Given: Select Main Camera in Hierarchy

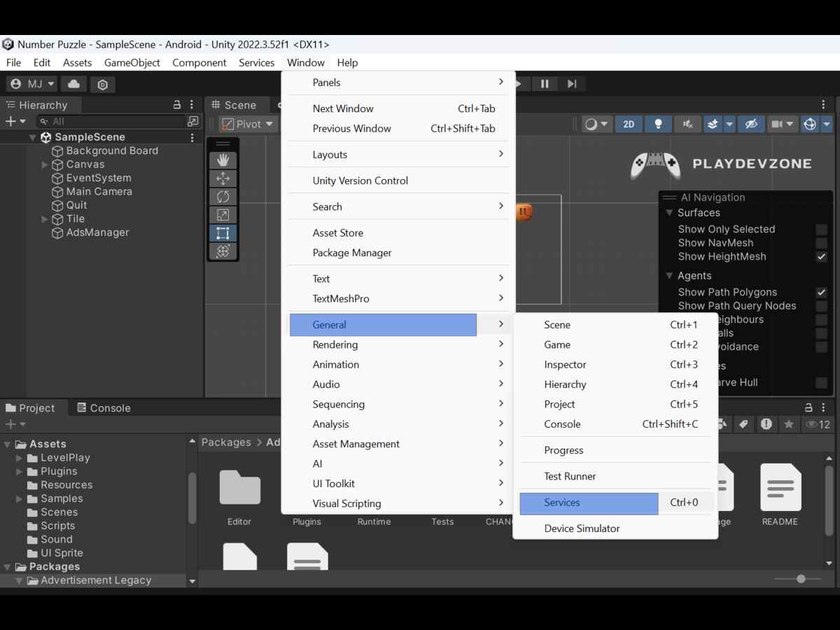Looking at the screenshot, I should pos(99,192).
